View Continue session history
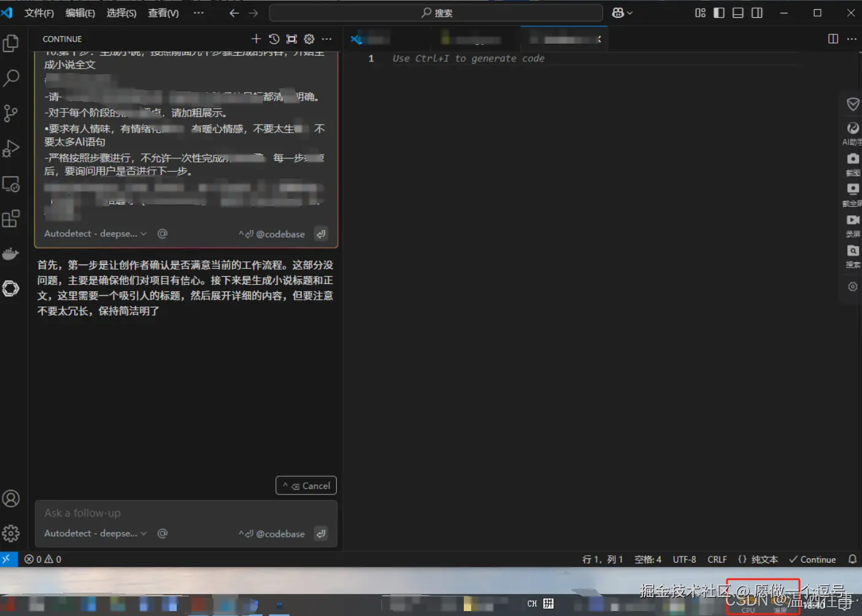The height and width of the screenshot is (616, 862). (274, 39)
